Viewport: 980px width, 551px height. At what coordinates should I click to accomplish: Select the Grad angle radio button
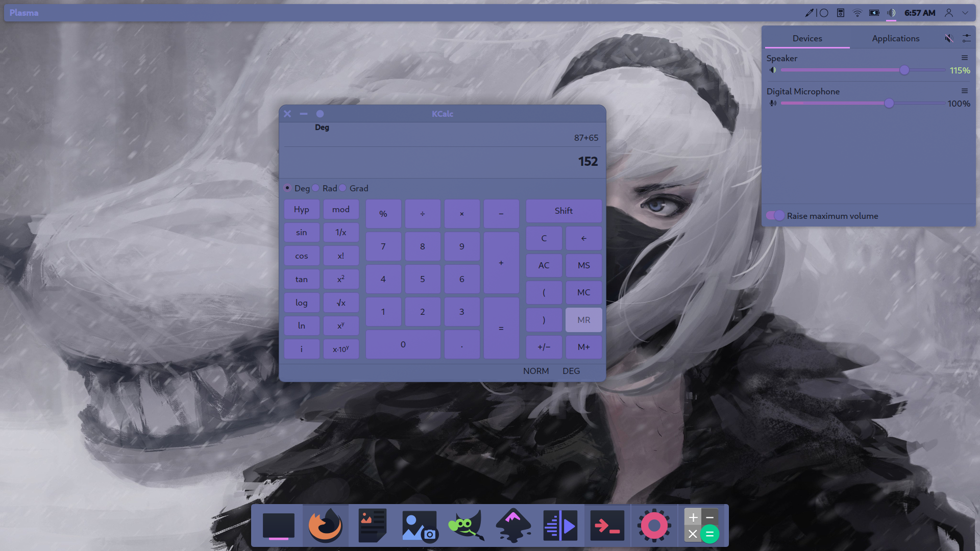pos(343,188)
